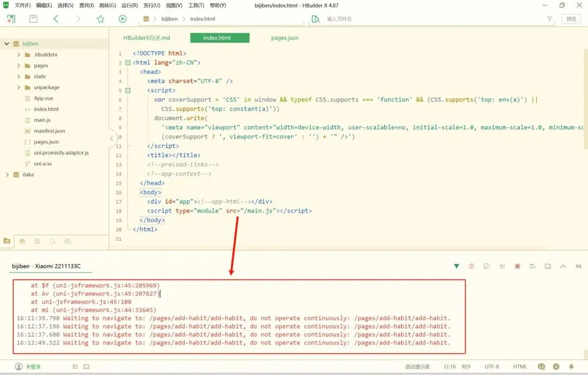Open main.js in the file tree

42,120
